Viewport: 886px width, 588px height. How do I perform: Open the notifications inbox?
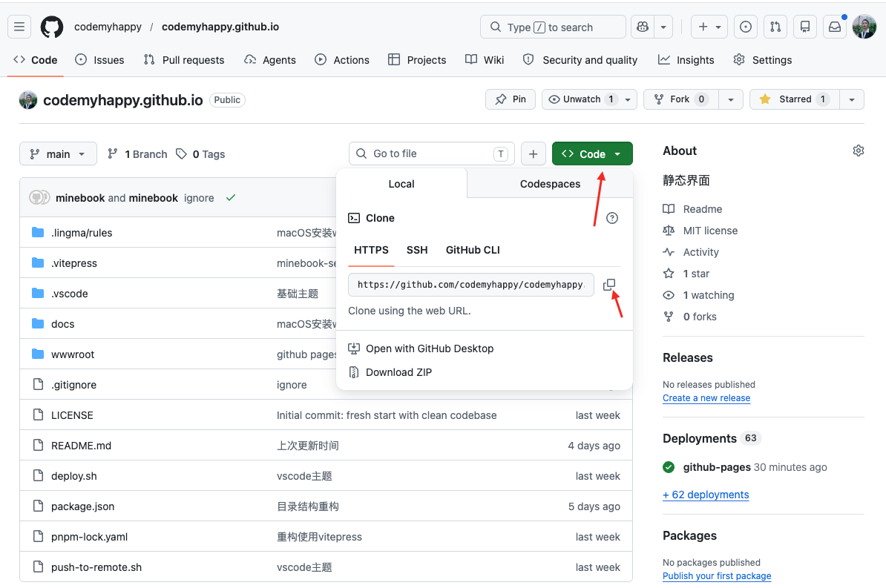[835, 27]
